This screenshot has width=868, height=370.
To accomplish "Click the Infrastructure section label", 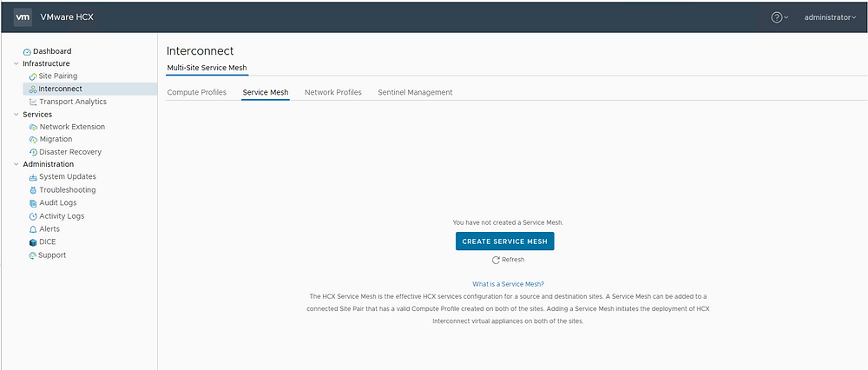I will [47, 63].
